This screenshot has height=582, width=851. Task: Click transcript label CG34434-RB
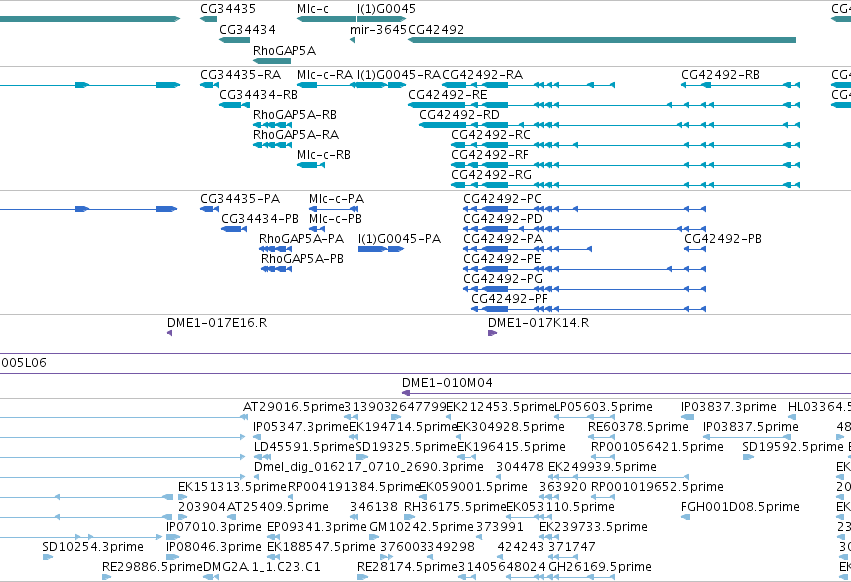[258, 95]
